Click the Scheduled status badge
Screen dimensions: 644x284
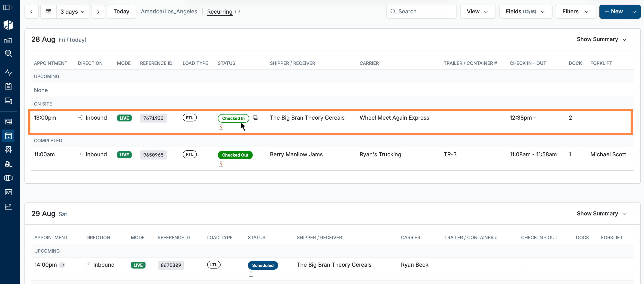(x=263, y=265)
